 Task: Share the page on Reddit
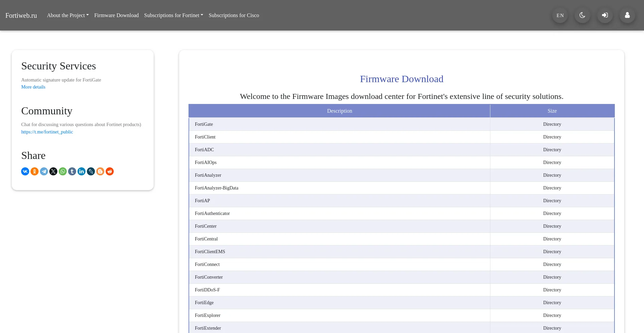[110, 171]
